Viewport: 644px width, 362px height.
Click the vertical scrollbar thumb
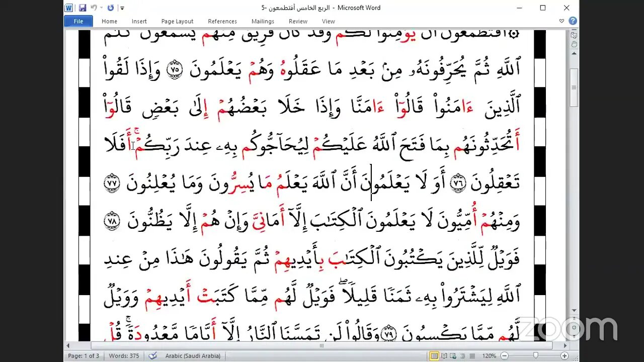(574, 88)
